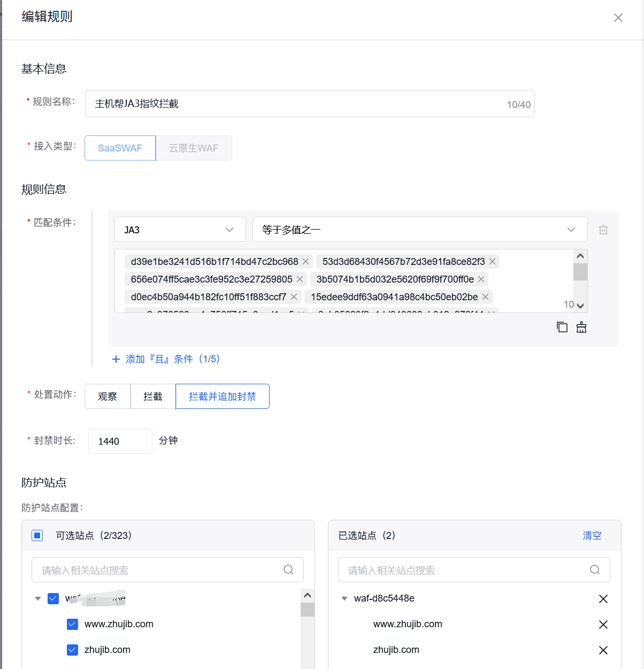Clear JA3 values with the broom icon

point(581,326)
